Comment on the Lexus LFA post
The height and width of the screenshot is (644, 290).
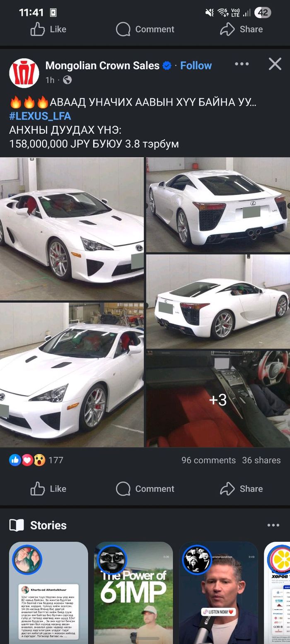[145, 489]
